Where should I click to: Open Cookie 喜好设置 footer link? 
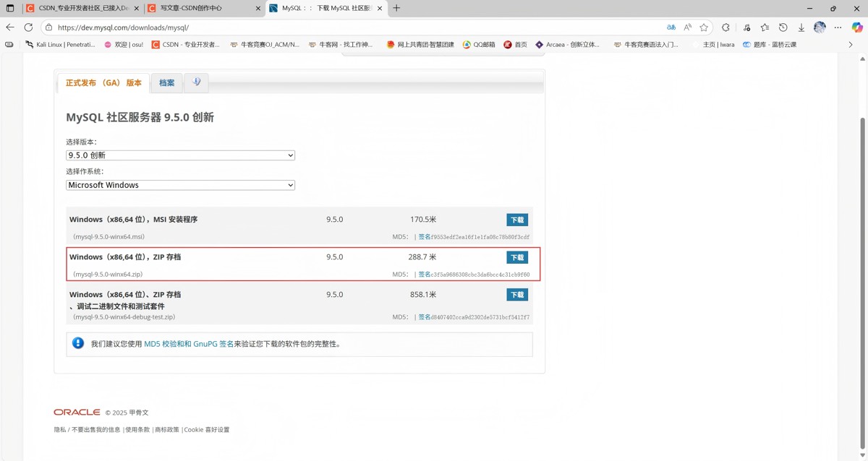[x=206, y=429]
